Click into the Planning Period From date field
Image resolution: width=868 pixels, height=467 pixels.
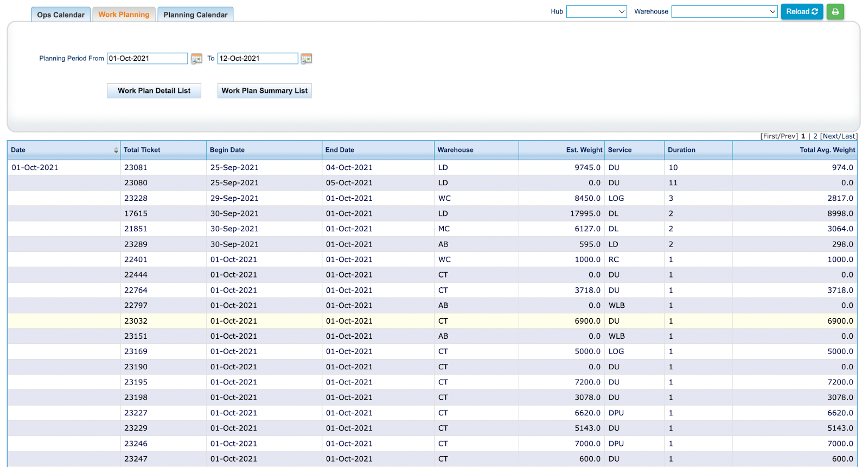click(147, 59)
